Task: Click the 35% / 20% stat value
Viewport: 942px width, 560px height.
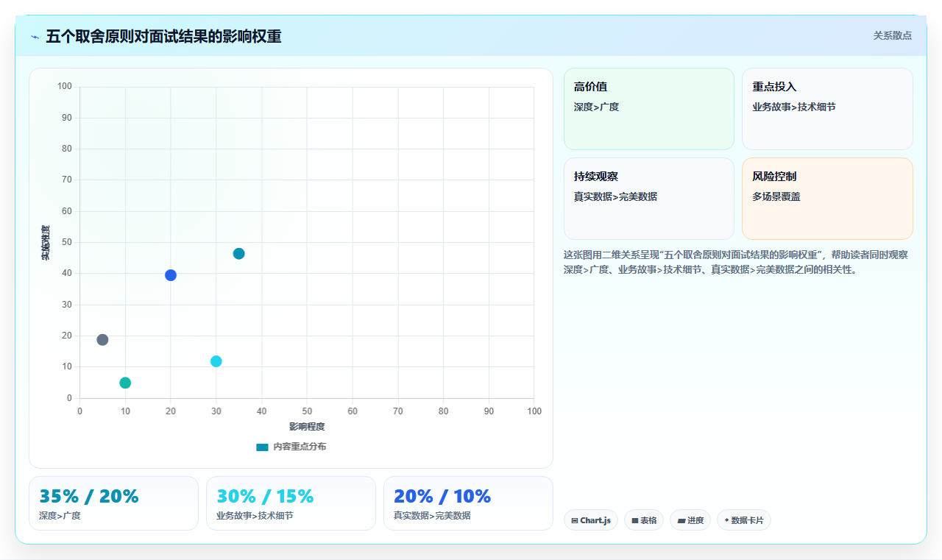Action: point(89,497)
